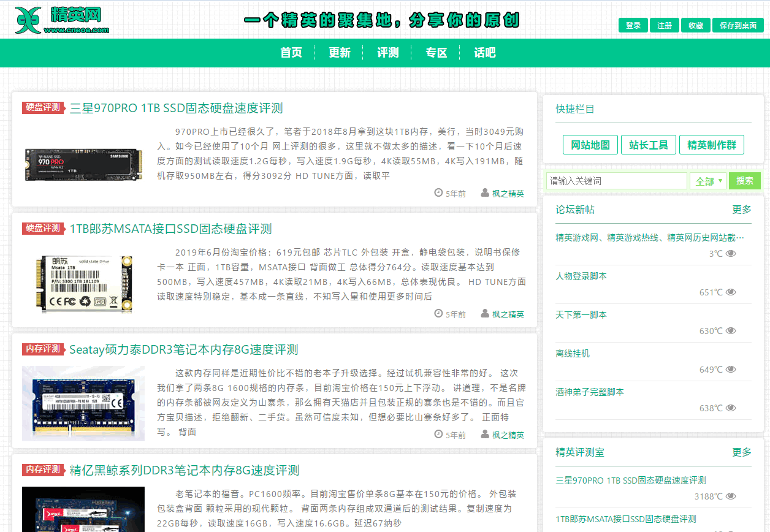Screen dimensions: 770x532
Task: Click eye icon next to 651℃
Action: (731, 292)
